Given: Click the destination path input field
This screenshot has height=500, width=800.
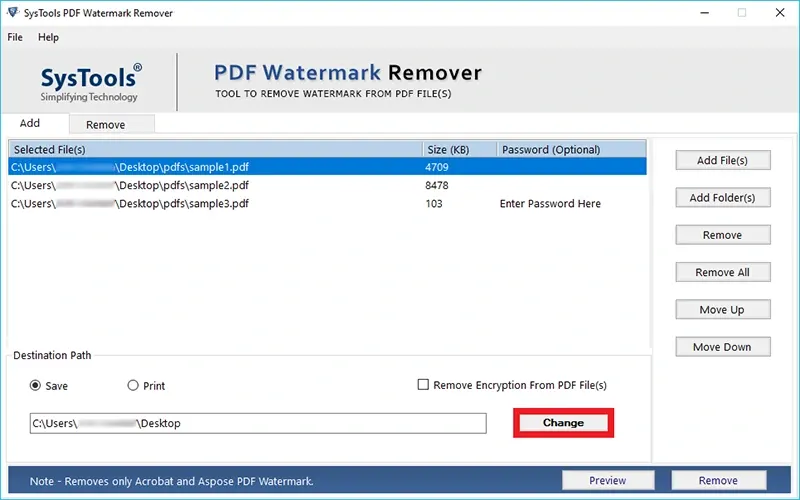Looking at the screenshot, I should click(258, 423).
